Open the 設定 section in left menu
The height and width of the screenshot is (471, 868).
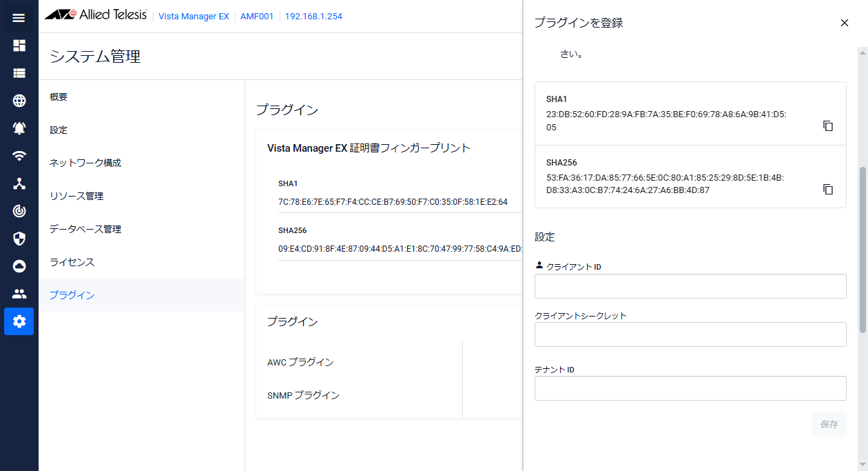[141, 130]
